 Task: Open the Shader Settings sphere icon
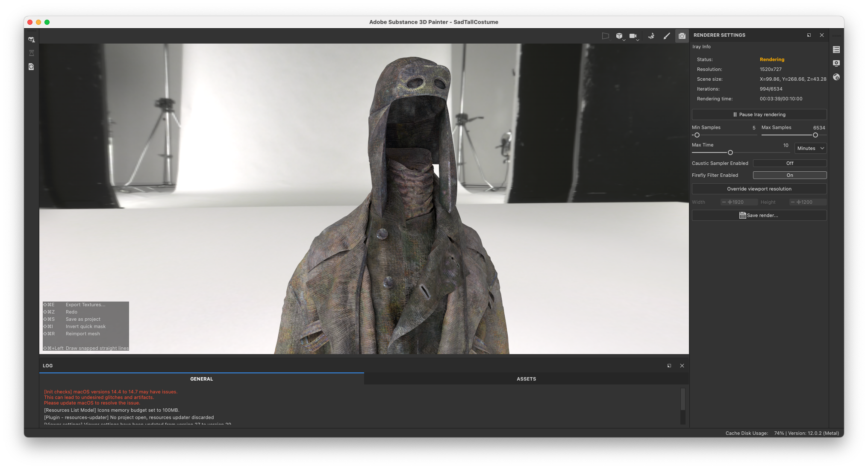coord(836,77)
